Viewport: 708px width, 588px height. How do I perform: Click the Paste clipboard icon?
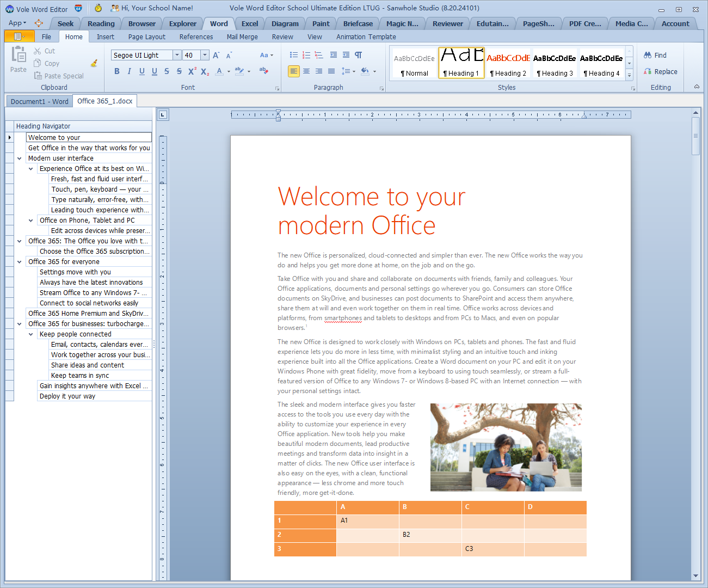click(19, 55)
